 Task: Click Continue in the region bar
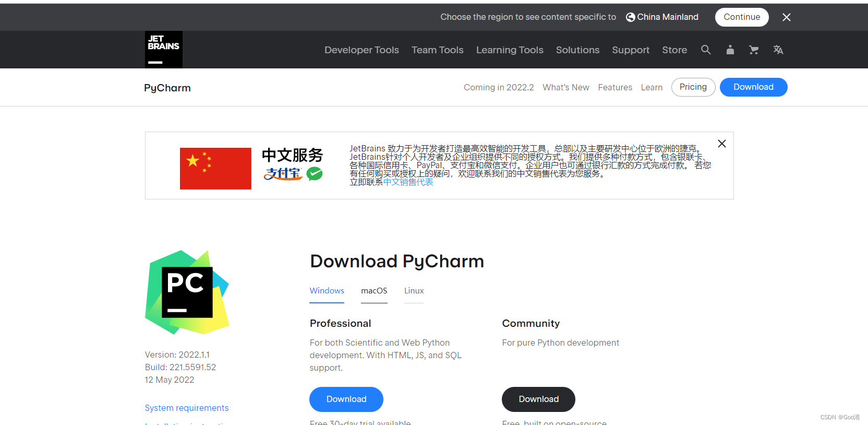click(742, 17)
